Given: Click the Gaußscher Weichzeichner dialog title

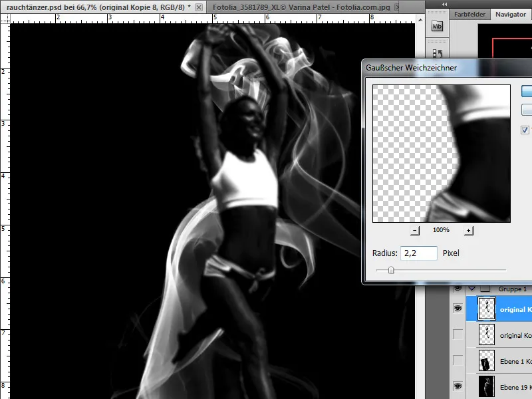Looking at the screenshot, I should click(x=411, y=68).
